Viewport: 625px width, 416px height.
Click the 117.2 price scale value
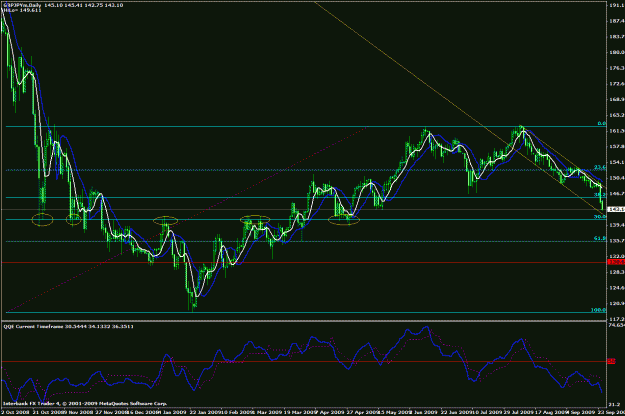click(617, 319)
